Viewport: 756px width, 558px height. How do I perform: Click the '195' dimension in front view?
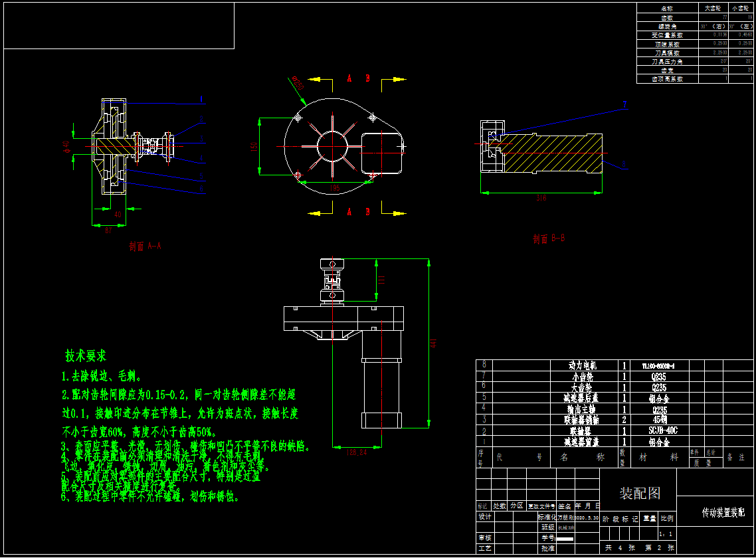point(335,188)
